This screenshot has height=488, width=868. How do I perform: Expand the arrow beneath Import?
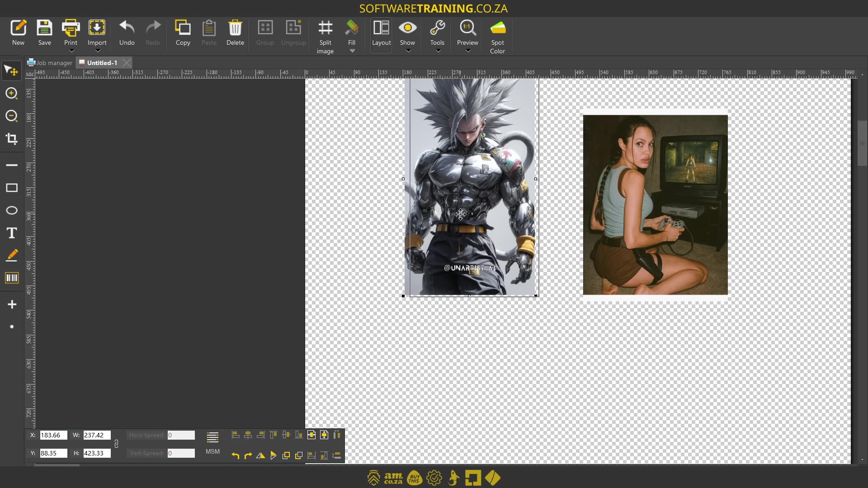coord(97,51)
